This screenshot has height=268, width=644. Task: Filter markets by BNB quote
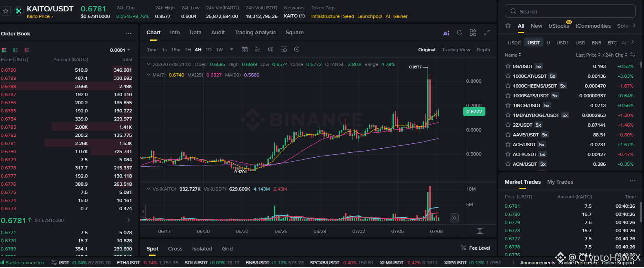pyautogui.click(x=596, y=43)
